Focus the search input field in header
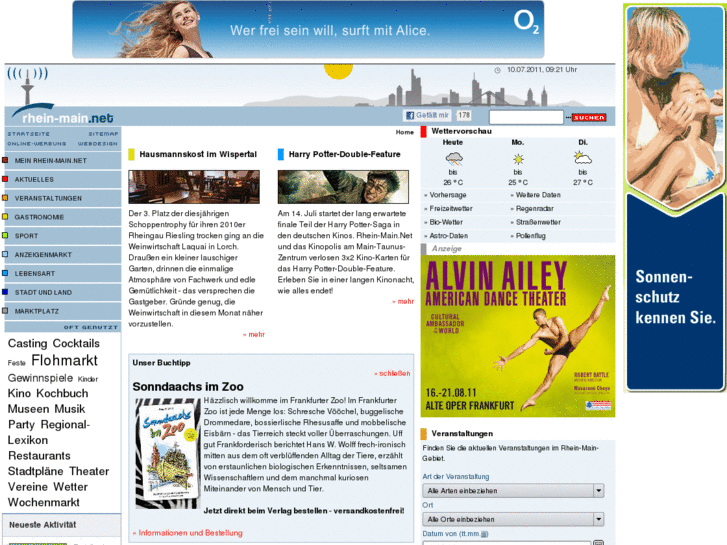The width and height of the screenshot is (727, 545). coord(526,117)
